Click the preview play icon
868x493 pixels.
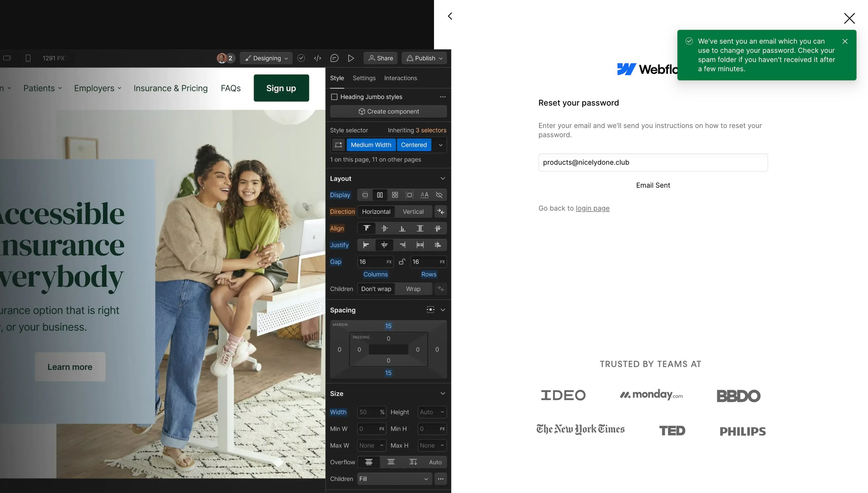click(x=351, y=58)
